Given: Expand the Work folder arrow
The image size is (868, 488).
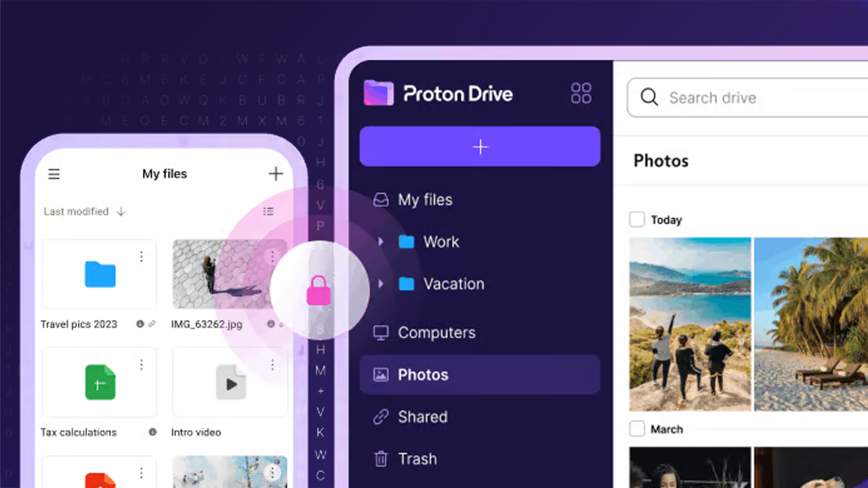Looking at the screenshot, I should pyautogui.click(x=381, y=242).
